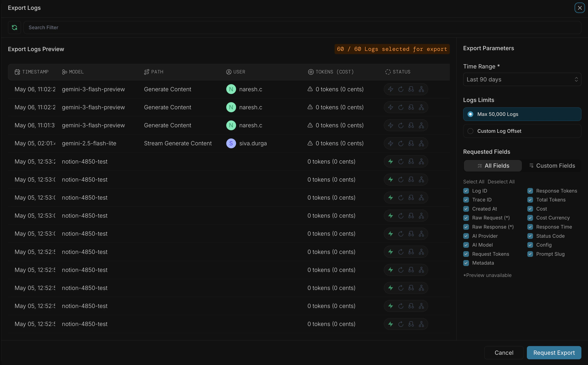Screen dimensions: 588x365
Task: Toggle the Status Code checkbox
Action: [530, 236]
